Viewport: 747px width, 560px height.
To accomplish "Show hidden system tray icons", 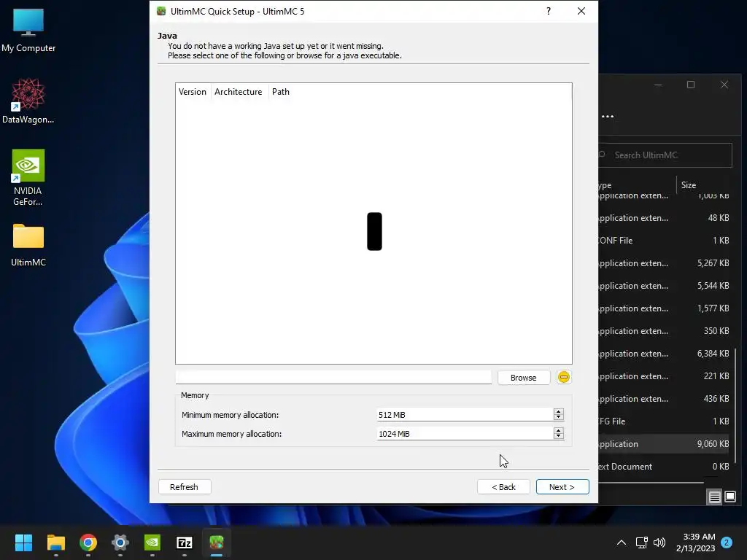I will coord(622,542).
